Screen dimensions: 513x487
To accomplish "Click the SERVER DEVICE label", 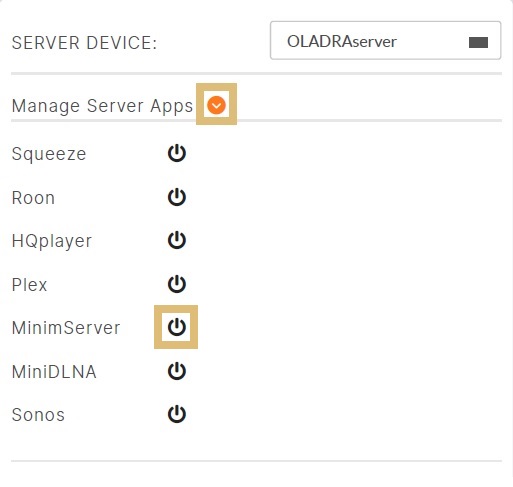I will 84,43.
